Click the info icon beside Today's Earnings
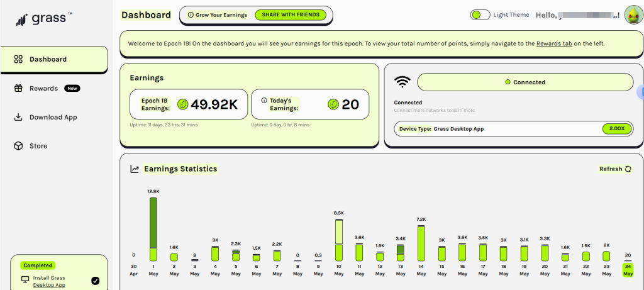 pyautogui.click(x=264, y=100)
